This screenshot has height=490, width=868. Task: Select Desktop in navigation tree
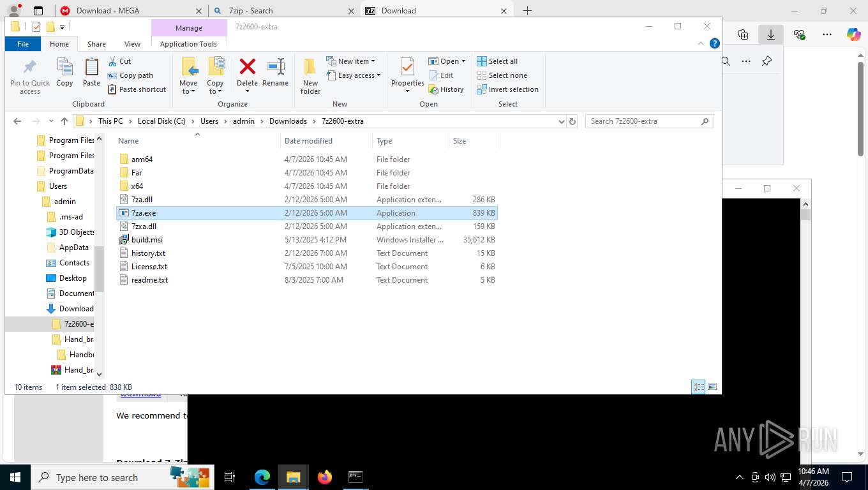tap(66, 278)
